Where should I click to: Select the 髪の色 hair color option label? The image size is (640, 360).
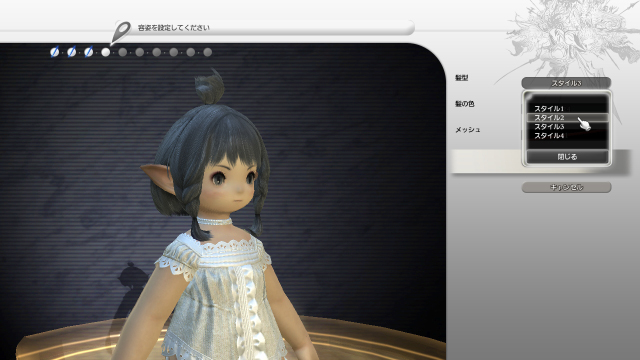point(465,104)
